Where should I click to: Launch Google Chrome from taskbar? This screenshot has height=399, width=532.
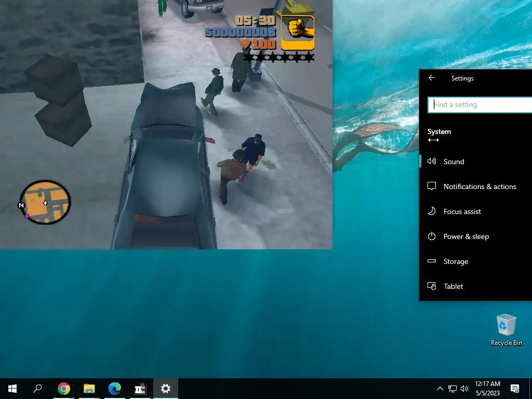click(x=64, y=389)
